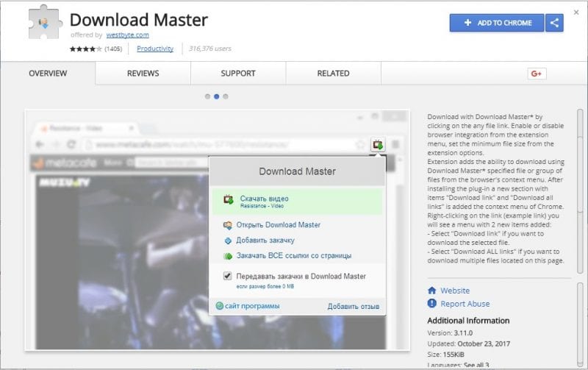
Task: Click the Additional Information section scrollbar
Action: [x=580, y=324]
